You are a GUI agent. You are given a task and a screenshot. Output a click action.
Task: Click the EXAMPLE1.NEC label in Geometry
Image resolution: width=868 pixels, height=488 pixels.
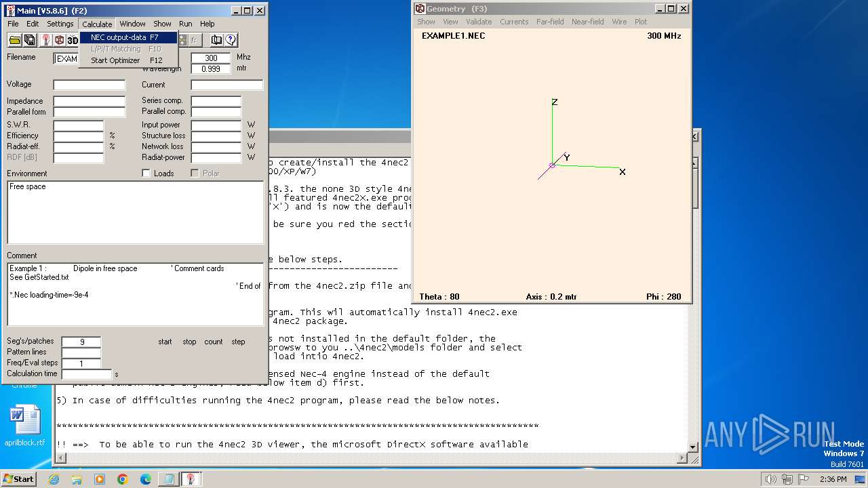pyautogui.click(x=453, y=35)
